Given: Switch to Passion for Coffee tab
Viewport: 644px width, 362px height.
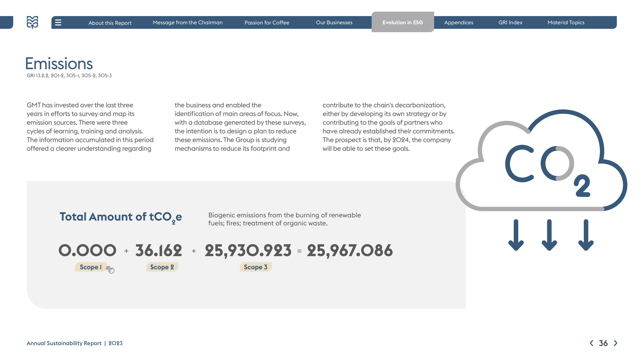Looking at the screenshot, I should (x=267, y=23).
